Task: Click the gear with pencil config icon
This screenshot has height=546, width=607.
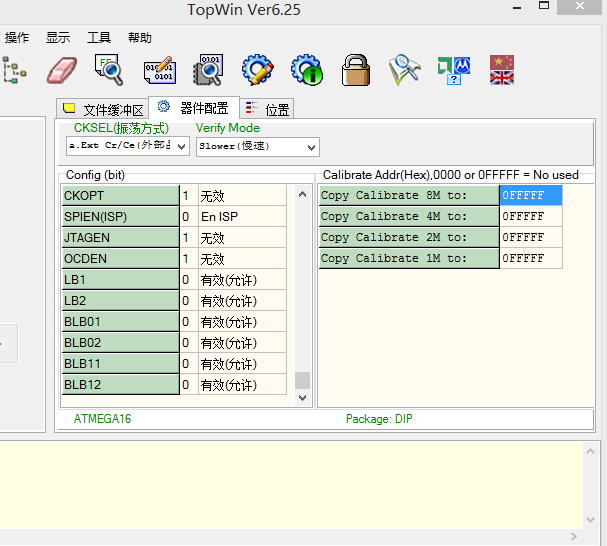Action: (258, 69)
